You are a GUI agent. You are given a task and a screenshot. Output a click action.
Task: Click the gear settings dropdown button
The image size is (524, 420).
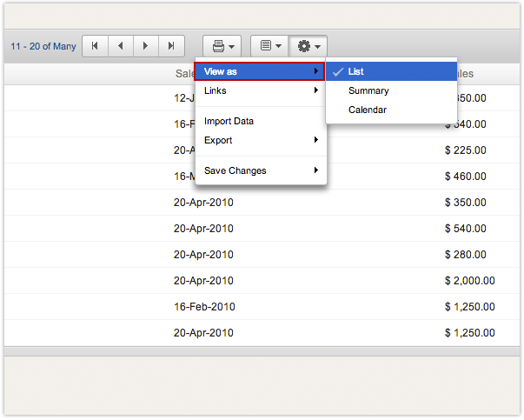pyautogui.click(x=309, y=45)
